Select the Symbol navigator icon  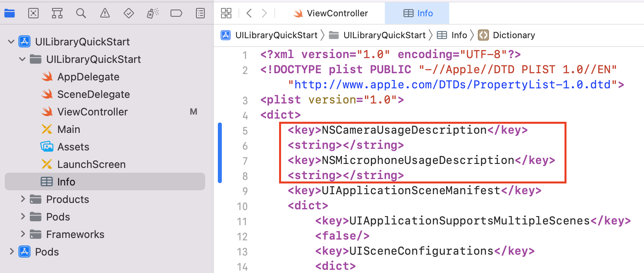coord(57,13)
